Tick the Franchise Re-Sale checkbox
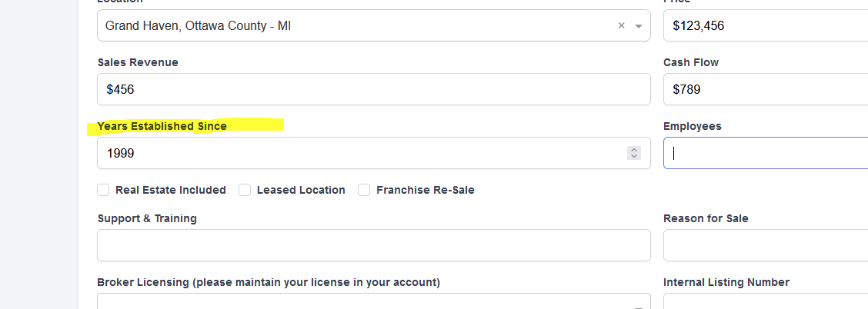 point(364,190)
